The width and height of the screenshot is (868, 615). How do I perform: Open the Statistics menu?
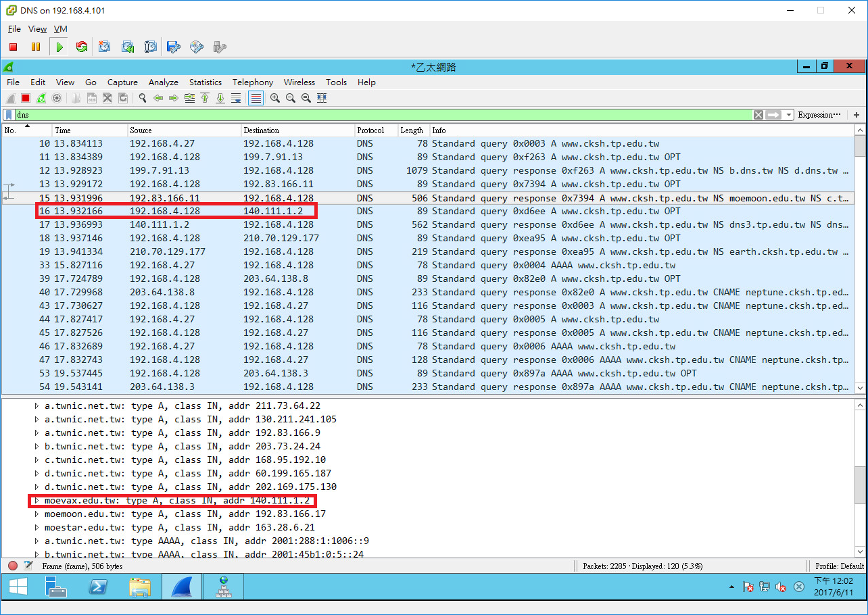(x=206, y=82)
